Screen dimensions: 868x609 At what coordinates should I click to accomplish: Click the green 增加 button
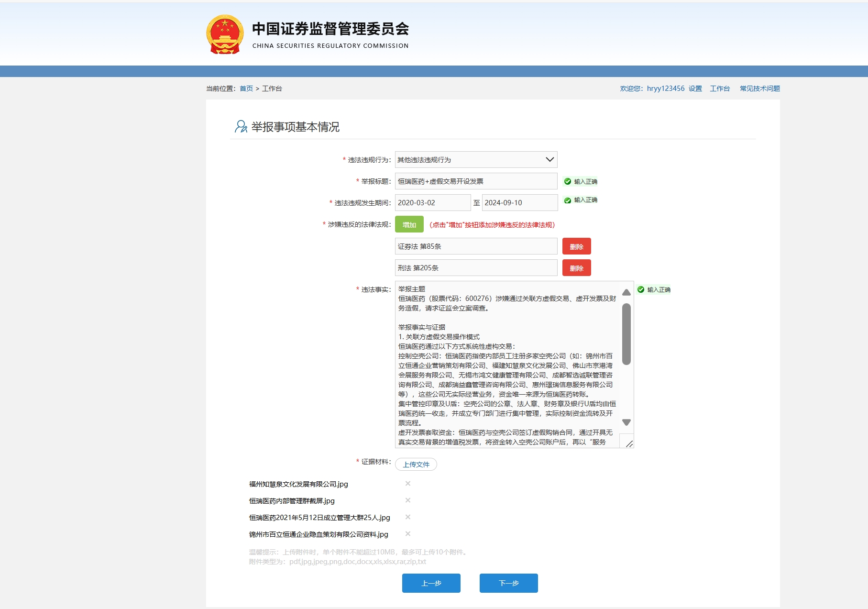pyautogui.click(x=409, y=224)
